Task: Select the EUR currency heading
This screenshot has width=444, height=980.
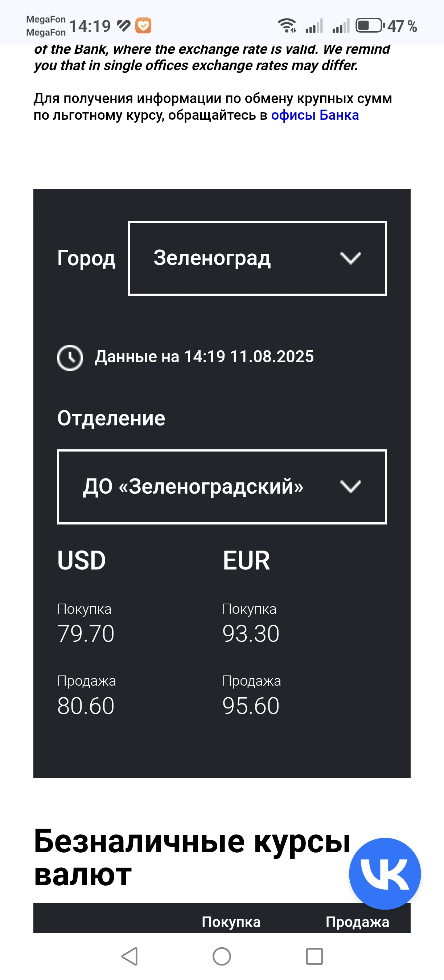Action: click(246, 560)
